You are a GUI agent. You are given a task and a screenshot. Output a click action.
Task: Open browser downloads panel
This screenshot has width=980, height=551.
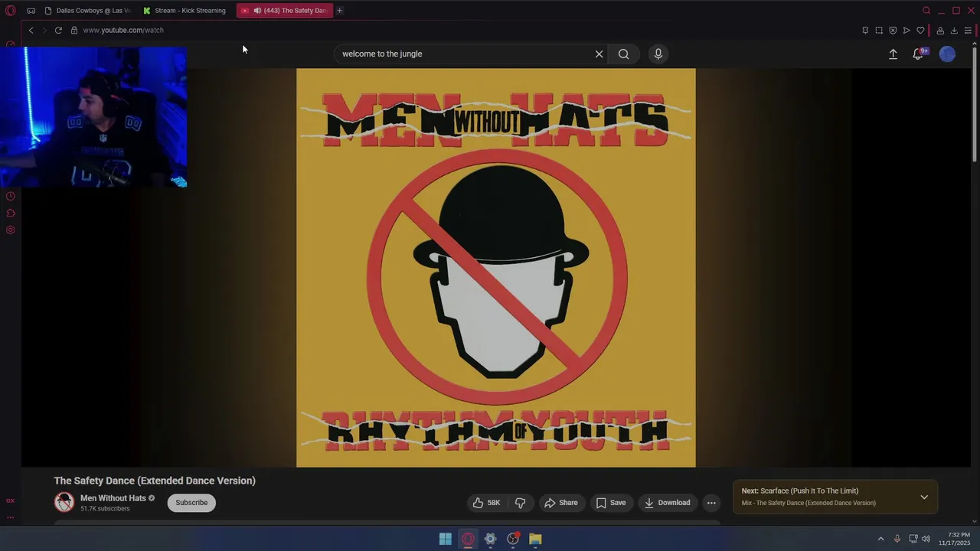pos(954,31)
